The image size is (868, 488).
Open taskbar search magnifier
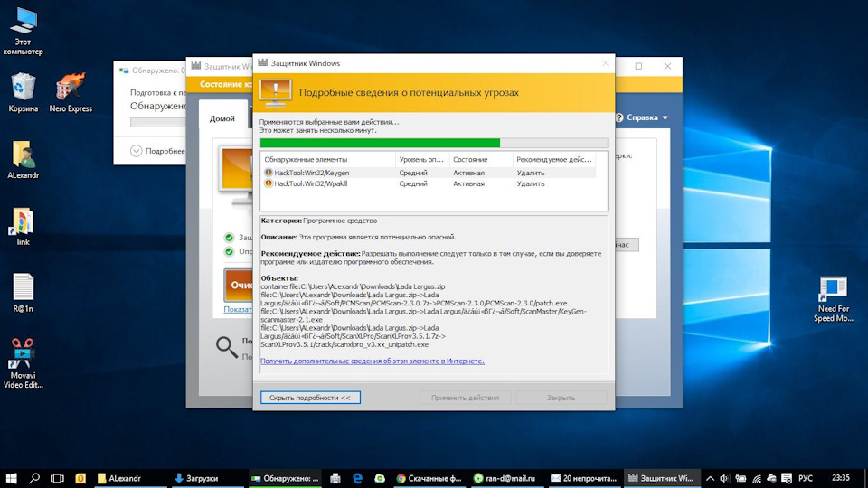point(34,478)
